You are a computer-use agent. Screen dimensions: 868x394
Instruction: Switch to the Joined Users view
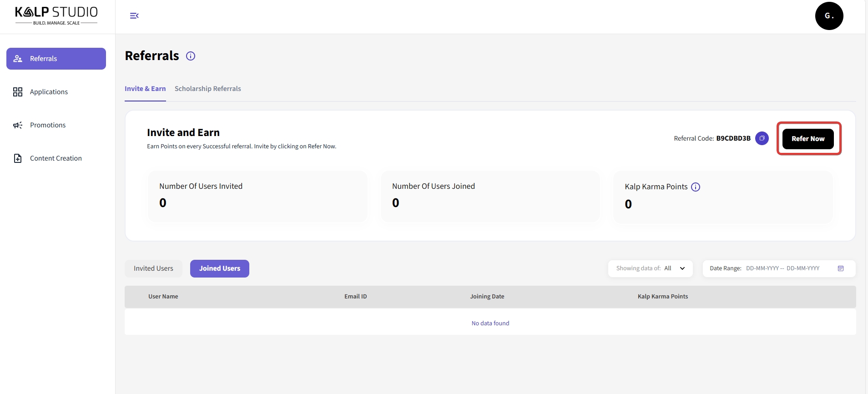219,268
